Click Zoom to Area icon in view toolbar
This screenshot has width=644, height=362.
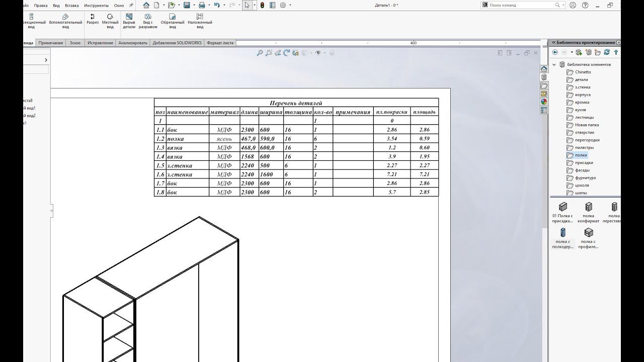tap(269, 53)
